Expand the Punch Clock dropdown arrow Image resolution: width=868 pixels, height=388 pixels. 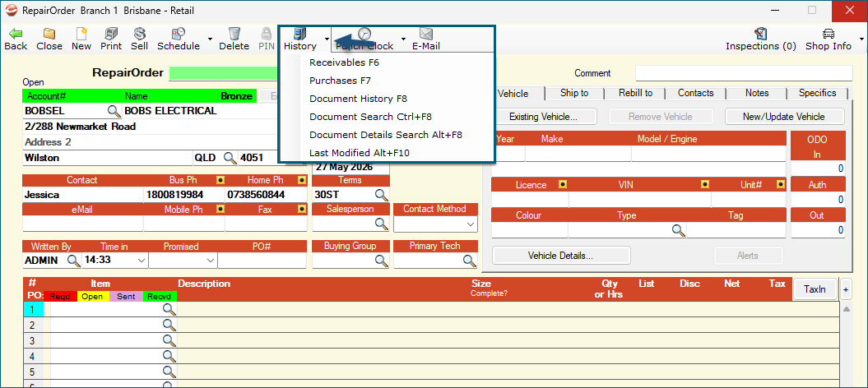403,39
